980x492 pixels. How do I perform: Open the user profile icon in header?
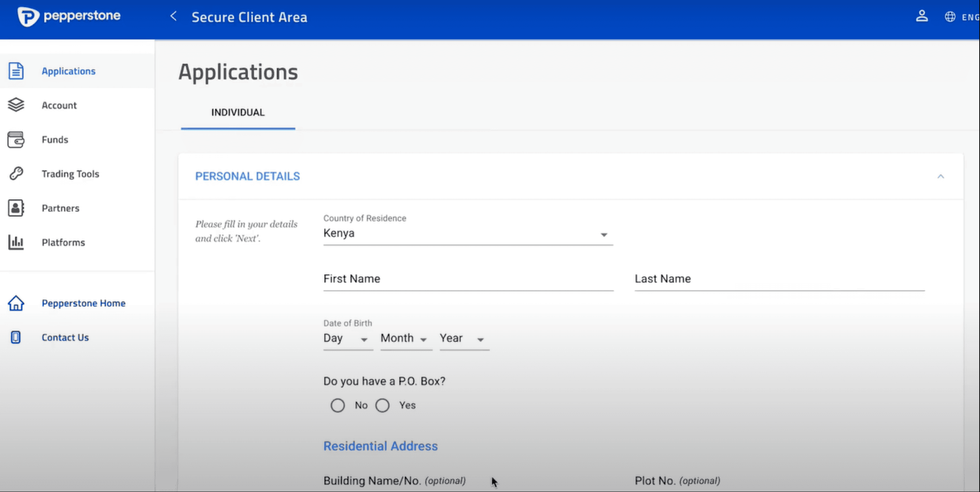[922, 16]
